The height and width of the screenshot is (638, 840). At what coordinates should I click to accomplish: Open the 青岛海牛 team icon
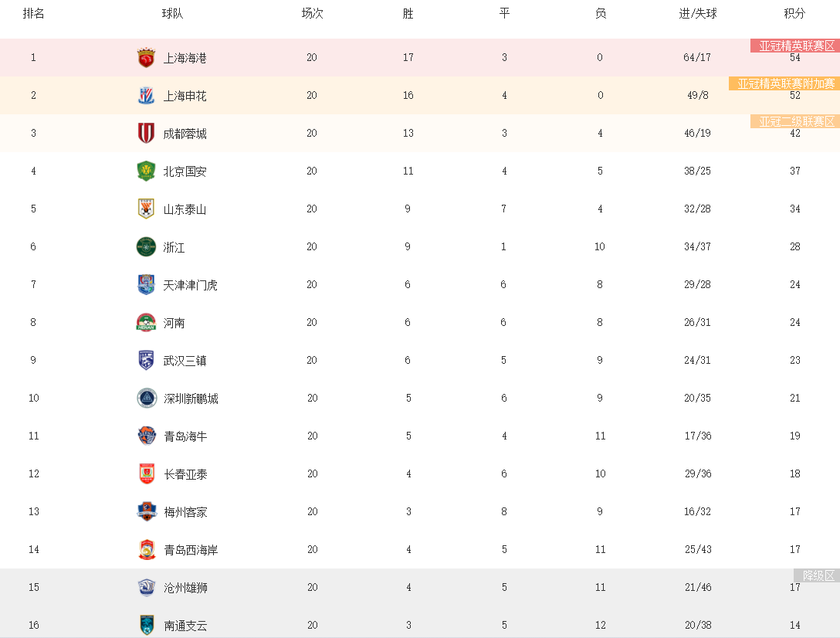147,436
